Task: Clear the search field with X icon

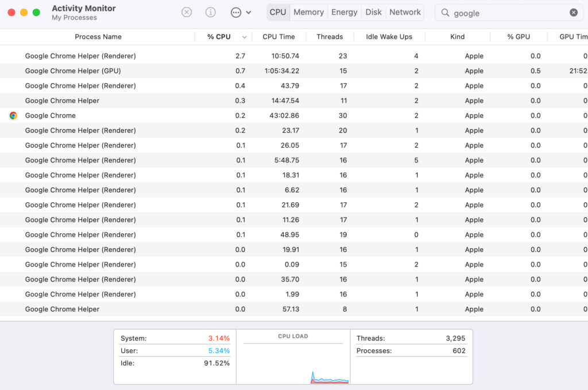Action: coord(574,13)
